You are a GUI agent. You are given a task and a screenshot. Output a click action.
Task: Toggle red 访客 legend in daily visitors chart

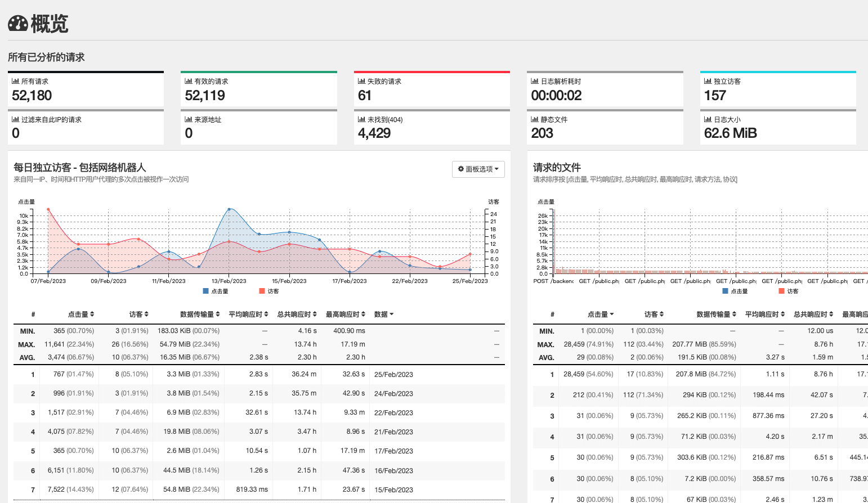click(269, 291)
